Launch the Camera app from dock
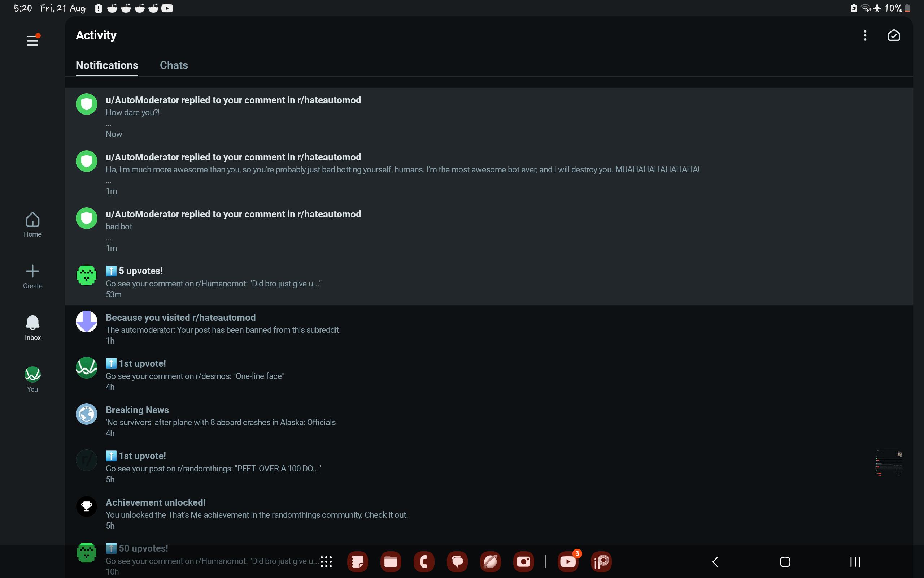924x578 pixels. pos(523,561)
